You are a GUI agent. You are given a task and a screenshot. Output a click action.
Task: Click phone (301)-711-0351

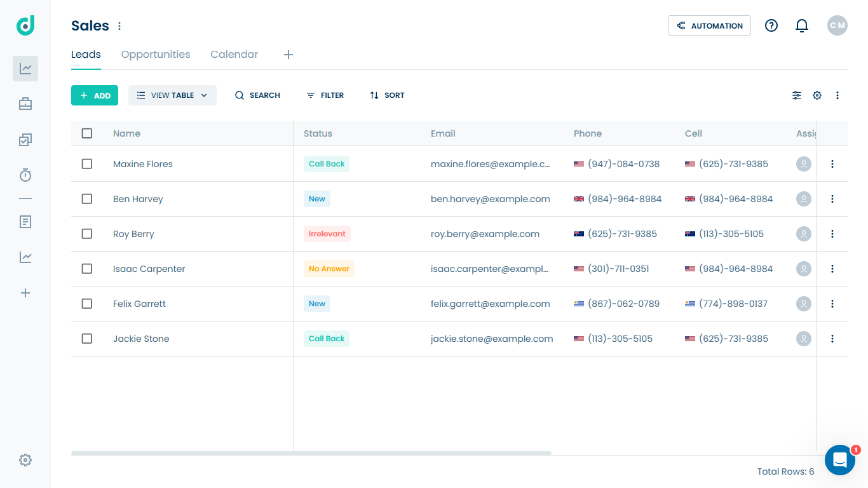pyautogui.click(x=618, y=269)
